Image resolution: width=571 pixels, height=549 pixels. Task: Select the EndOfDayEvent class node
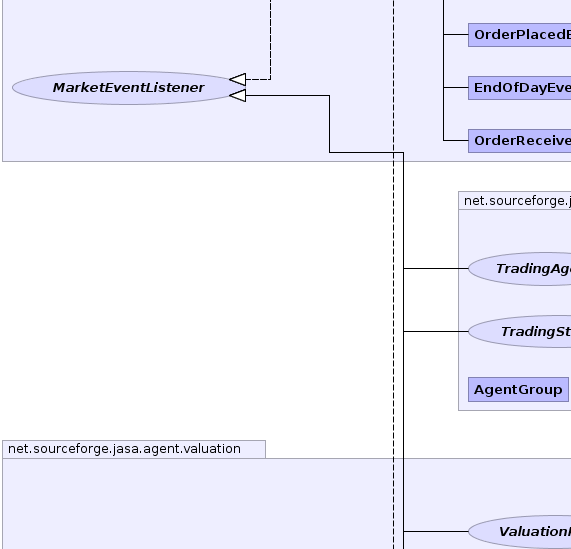(519, 88)
